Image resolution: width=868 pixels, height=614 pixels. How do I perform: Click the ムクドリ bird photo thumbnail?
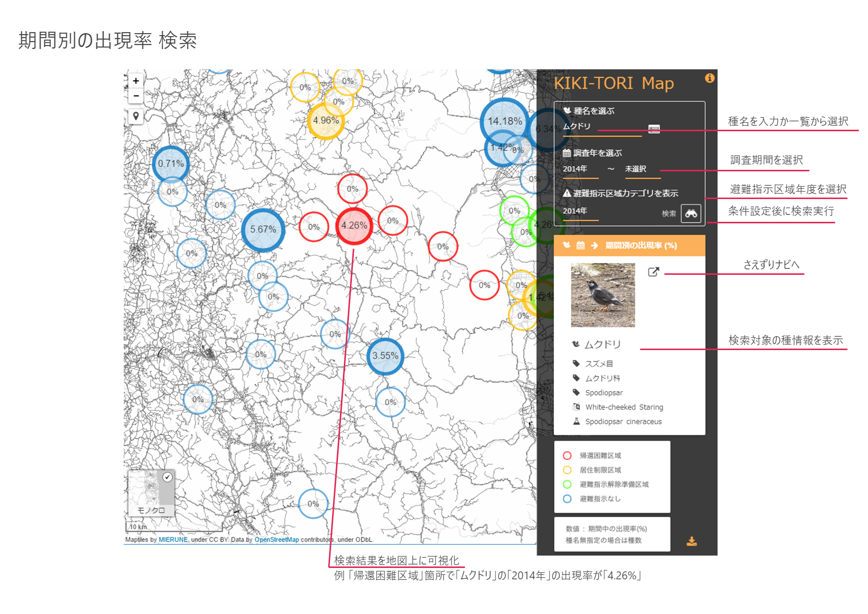coord(603,295)
